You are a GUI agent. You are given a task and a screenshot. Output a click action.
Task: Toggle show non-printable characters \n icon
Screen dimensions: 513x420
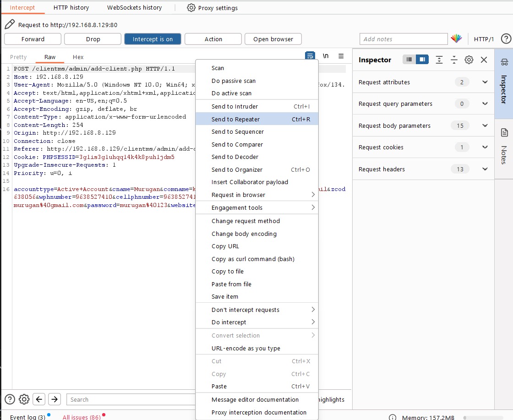click(x=326, y=56)
